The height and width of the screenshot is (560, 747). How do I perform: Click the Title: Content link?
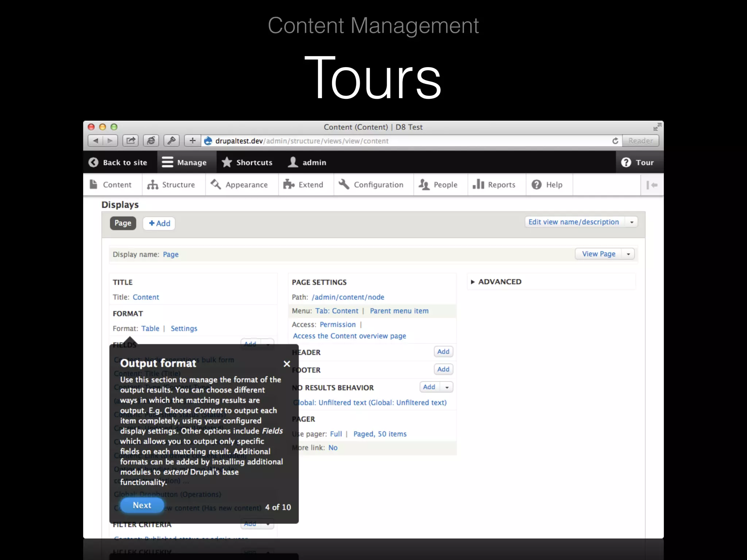tap(146, 297)
